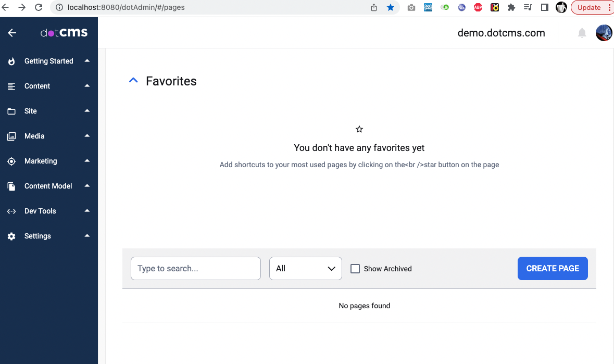This screenshot has height=364, width=614.
Task: Open the Media section icon
Action: 11,136
